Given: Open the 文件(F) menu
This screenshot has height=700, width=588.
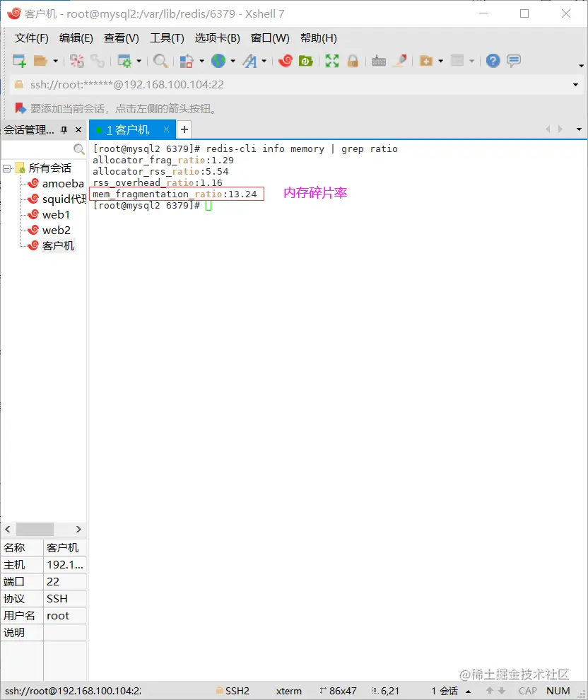Looking at the screenshot, I should coord(31,38).
